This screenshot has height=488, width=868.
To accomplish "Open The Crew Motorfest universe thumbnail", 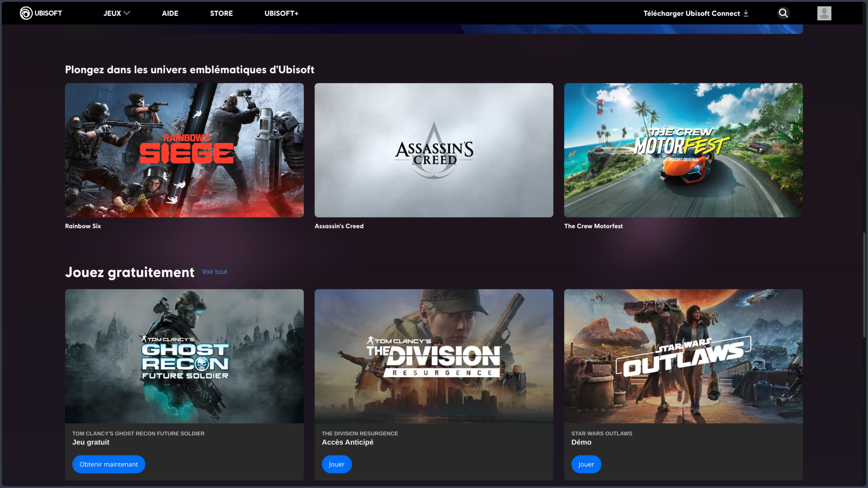I will pos(684,150).
